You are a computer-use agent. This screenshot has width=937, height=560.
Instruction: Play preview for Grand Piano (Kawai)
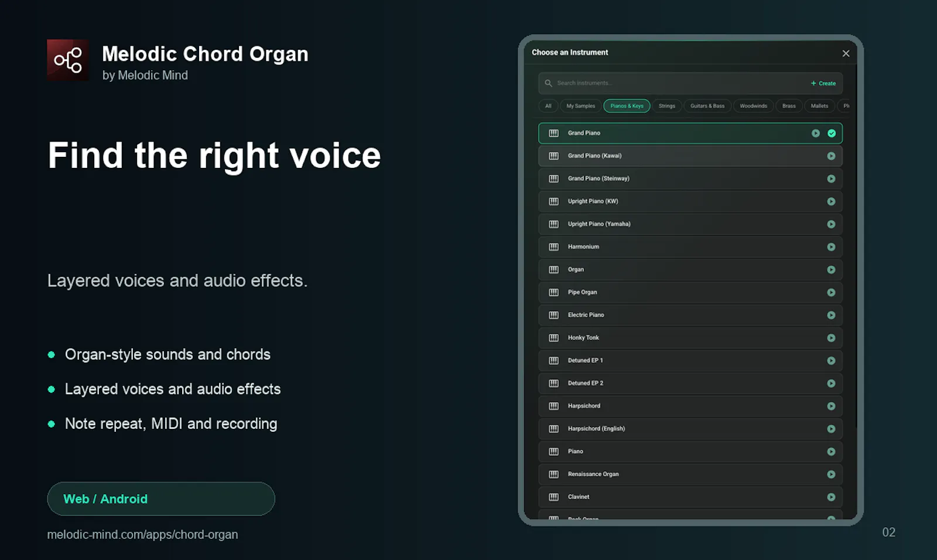tap(831, 156)
